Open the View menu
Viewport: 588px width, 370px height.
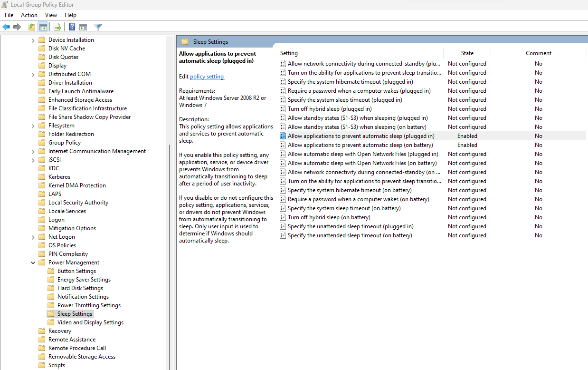coord(51,15)
